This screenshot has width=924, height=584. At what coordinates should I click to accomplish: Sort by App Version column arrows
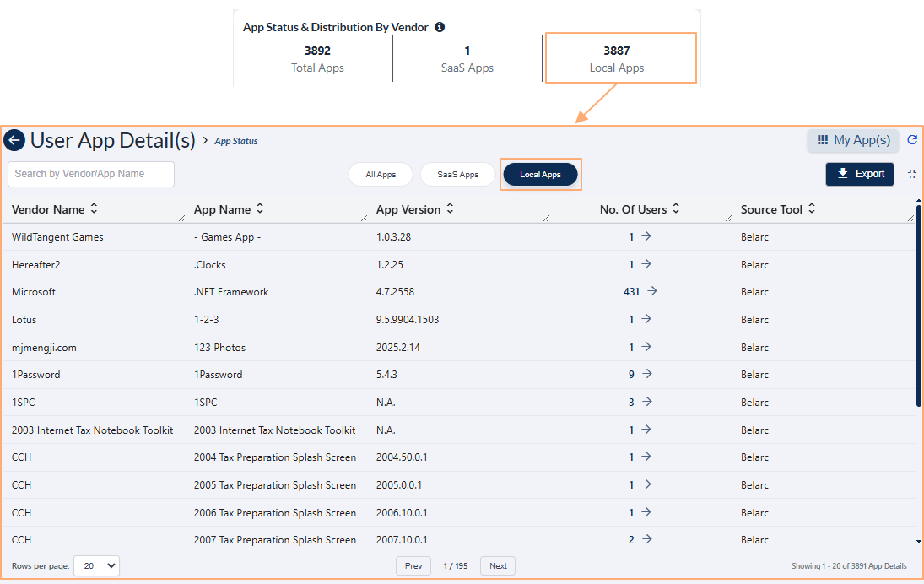(x=450, y=208)
